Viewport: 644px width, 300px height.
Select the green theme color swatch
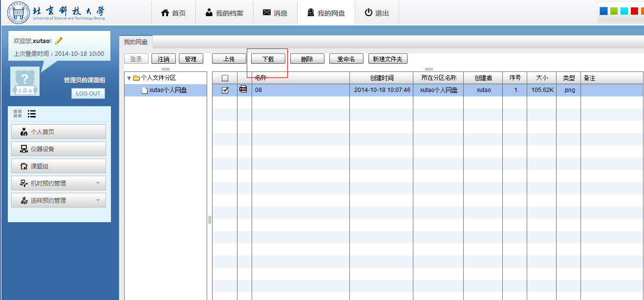(614, 11)
